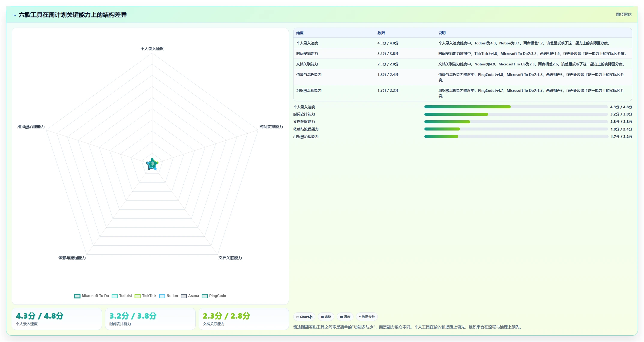
Task: Click the 2.3分 / 2.8分 value beside the progress bar
Action: [621, 122]
